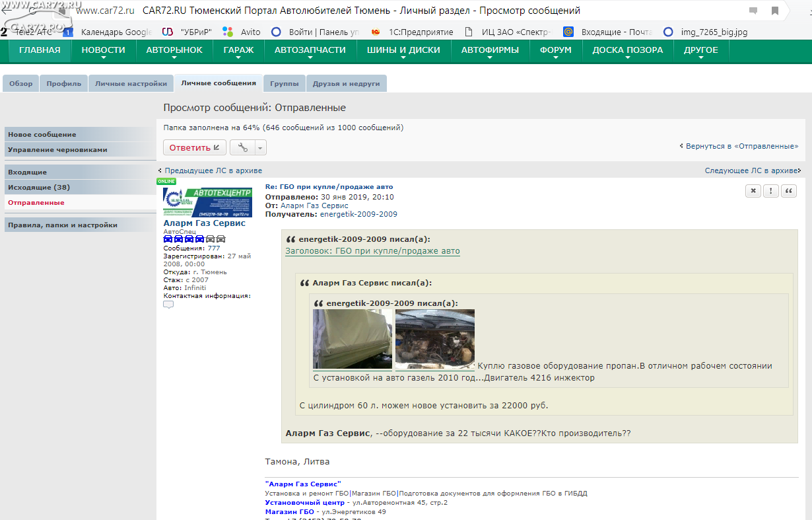This screenshot has height=520, width=812.
Task: Switch to the Обзор tab
Action: coord(20,83)
